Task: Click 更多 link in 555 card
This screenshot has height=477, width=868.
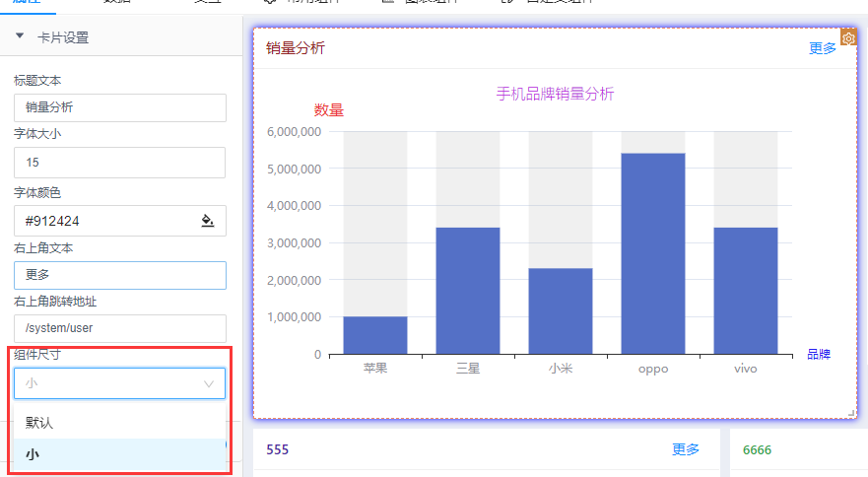Action: click(x=686, y=449)
